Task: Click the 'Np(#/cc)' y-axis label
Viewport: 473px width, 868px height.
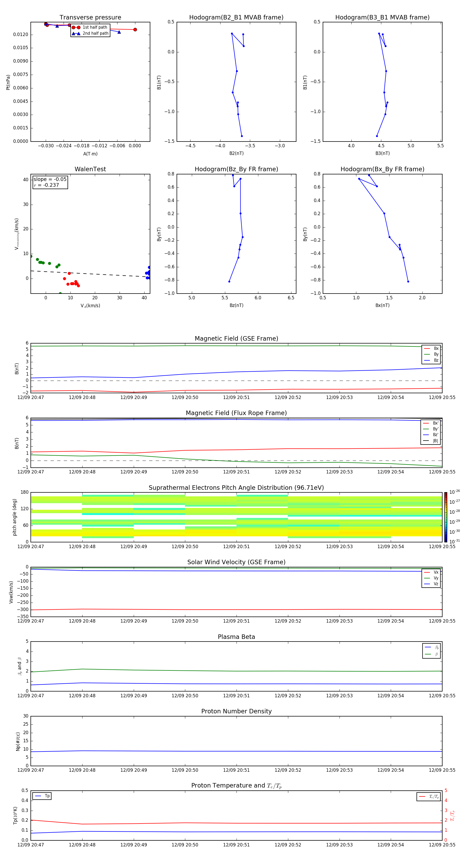Action: (18, 741)
